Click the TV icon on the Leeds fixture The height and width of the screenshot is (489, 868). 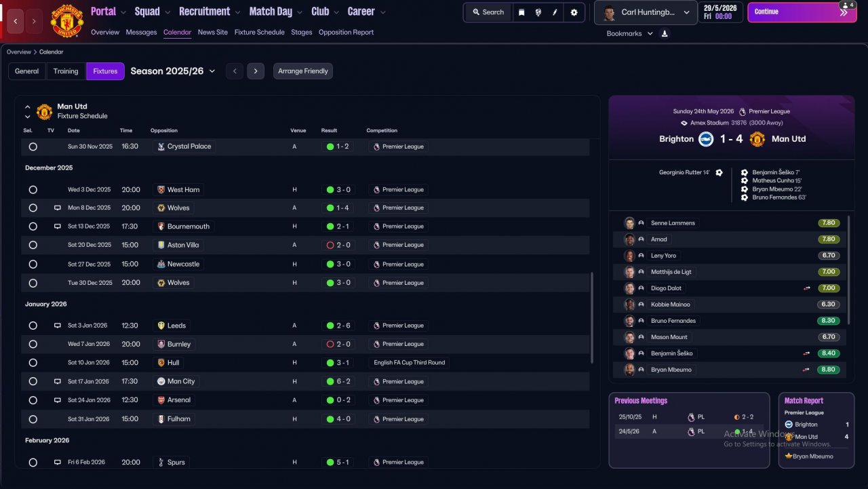(x=58, y=326)
